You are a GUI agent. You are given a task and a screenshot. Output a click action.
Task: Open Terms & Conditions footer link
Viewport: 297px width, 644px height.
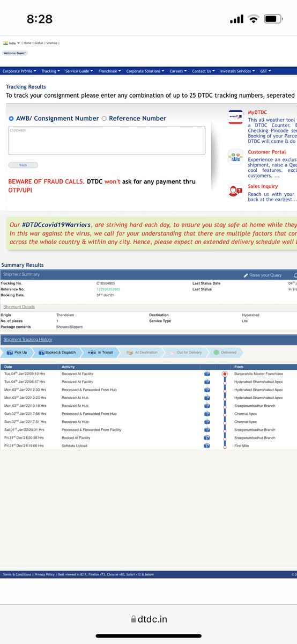tap(17, 574)
